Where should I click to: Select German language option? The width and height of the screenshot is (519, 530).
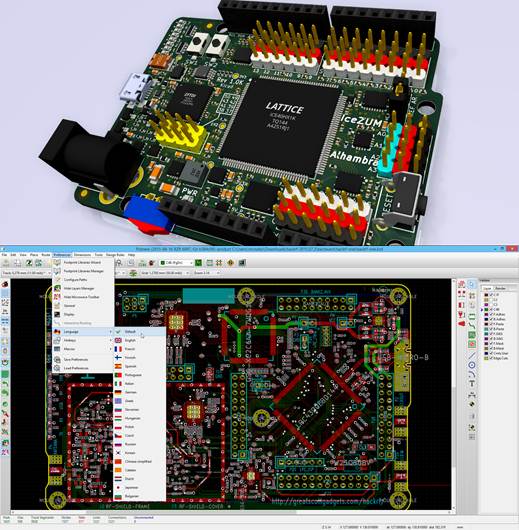click(x=139, y=392)
